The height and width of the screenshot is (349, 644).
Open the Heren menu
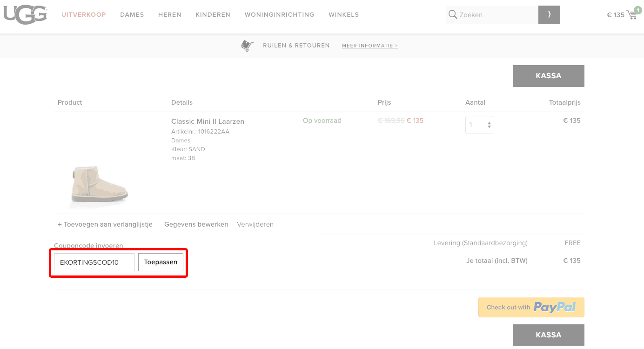coord(170,14)
